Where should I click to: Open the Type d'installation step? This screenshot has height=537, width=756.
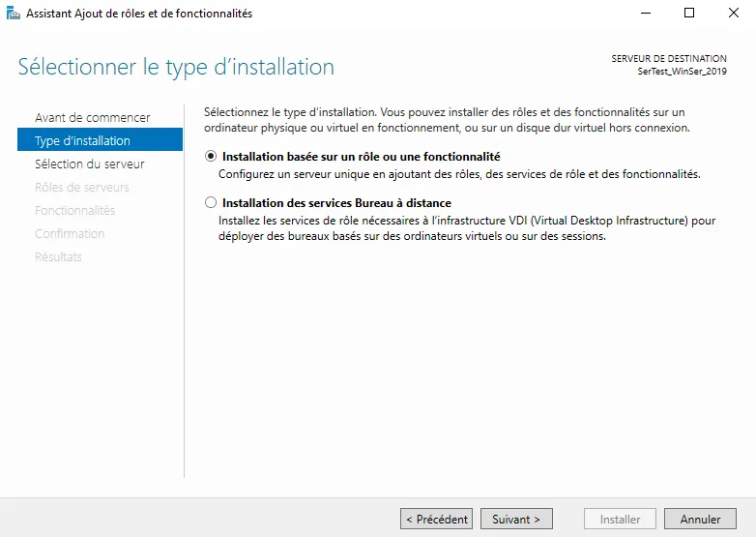[100, 139]
